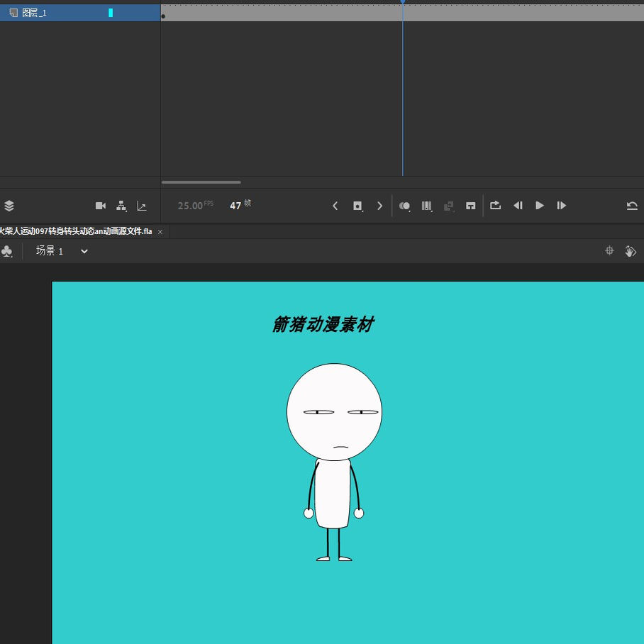The height and width of the screenshot is (644, 644).
Task: Step forward one frame
Action: [x=562, y=206]
